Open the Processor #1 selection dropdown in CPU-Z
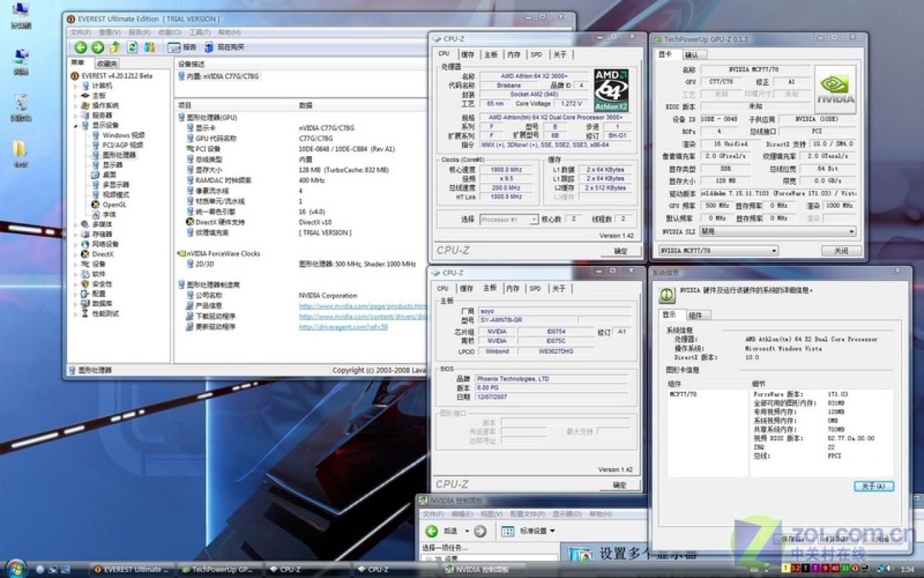 point(509,219)
